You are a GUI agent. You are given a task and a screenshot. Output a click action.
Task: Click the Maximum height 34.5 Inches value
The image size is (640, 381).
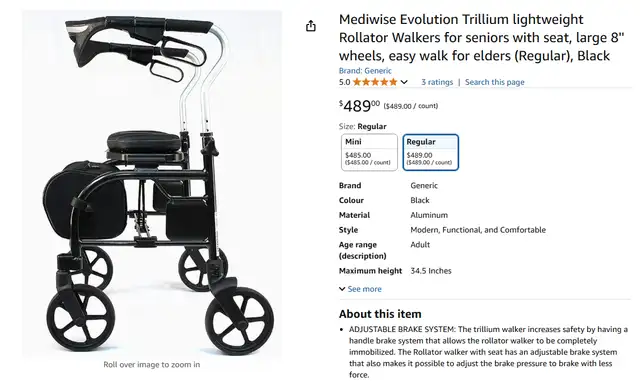point(431,271)
